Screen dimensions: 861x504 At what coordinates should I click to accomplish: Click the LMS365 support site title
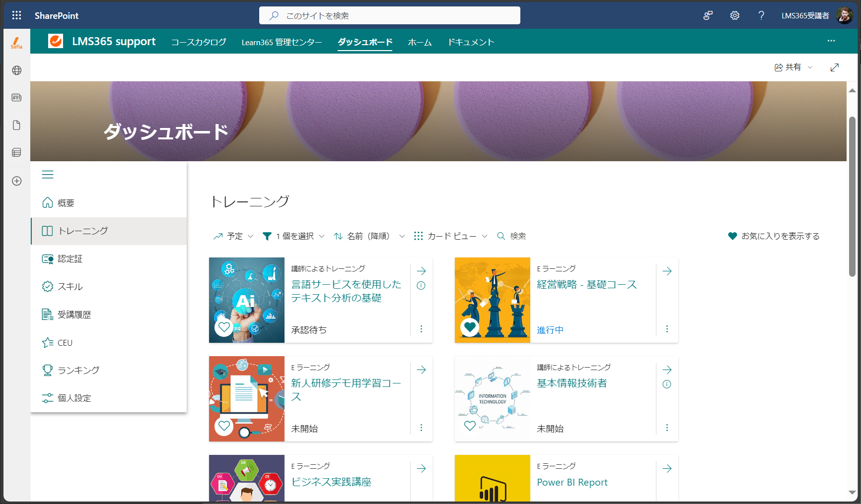[114, 41]
